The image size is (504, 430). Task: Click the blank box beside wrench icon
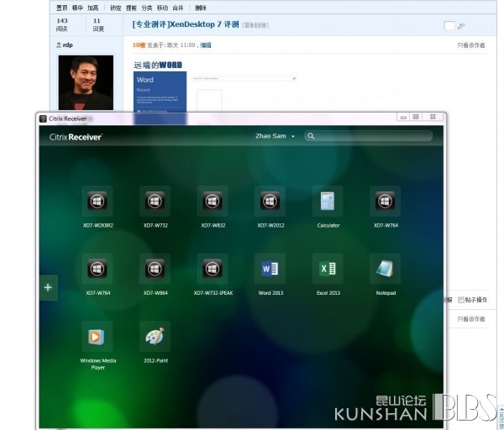[x=449, y=26]
